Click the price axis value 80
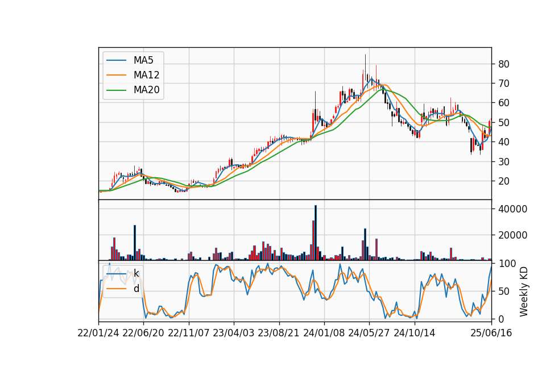 (x=503, y=64)
